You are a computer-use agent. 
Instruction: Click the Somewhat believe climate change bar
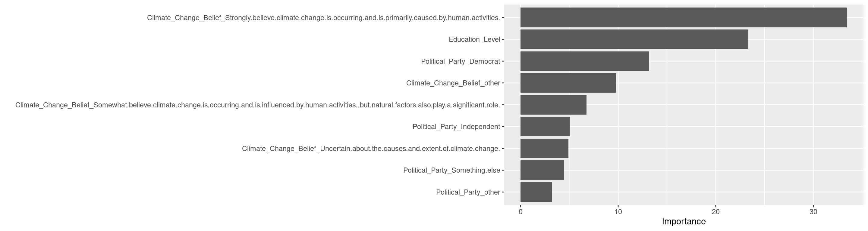[553, 105]
